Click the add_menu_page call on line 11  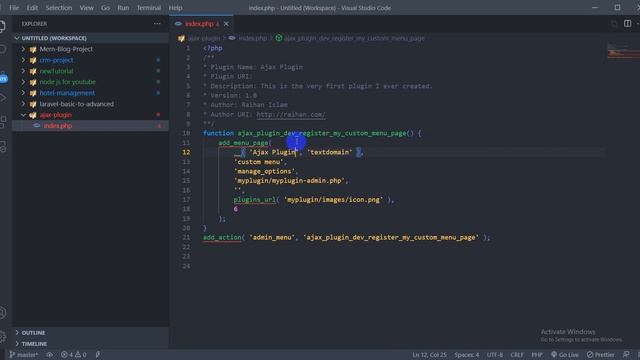[x=243, y=142]
